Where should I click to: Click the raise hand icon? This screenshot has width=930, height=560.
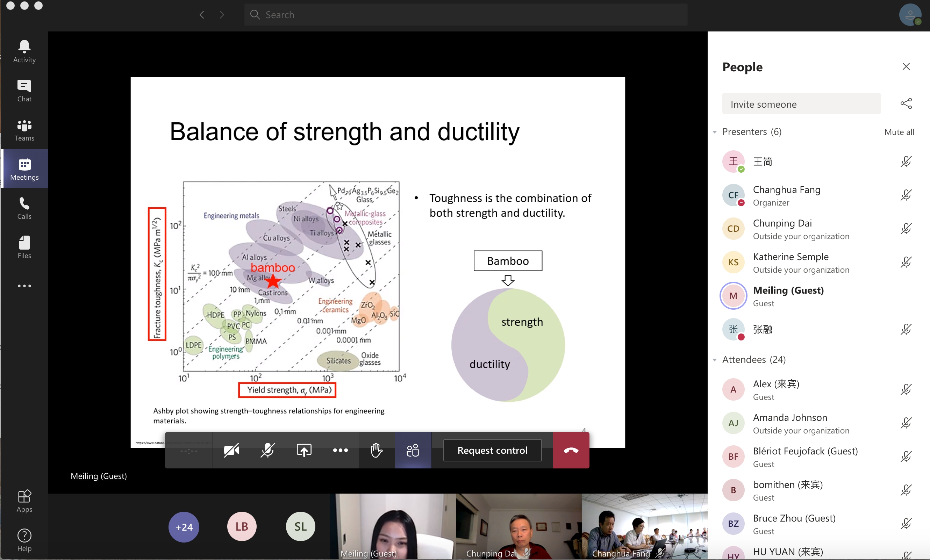(376, 450)
